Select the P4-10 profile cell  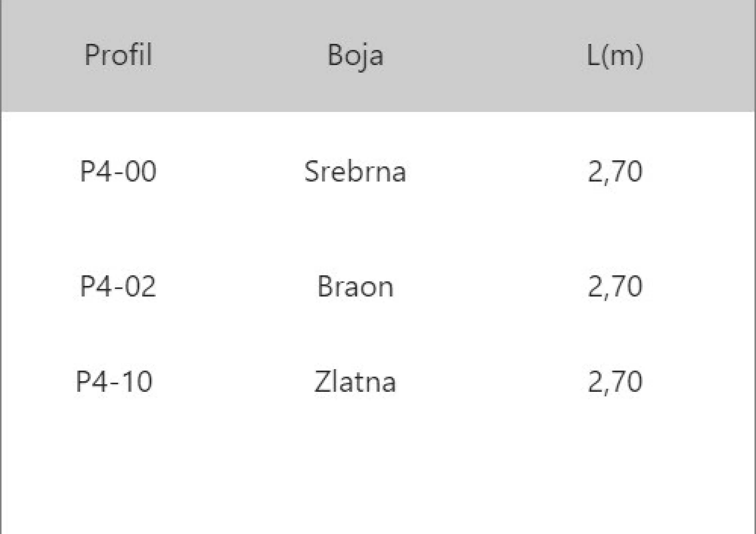[114, 381]
